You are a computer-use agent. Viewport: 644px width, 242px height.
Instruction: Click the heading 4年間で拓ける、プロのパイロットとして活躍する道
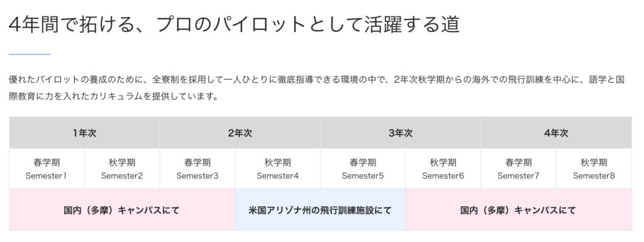[x=234, y=25]
